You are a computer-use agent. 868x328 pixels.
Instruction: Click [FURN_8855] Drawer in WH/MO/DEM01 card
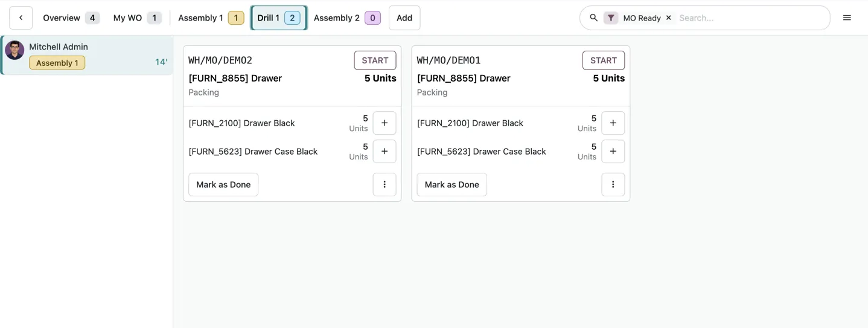(x=464, y=79)
